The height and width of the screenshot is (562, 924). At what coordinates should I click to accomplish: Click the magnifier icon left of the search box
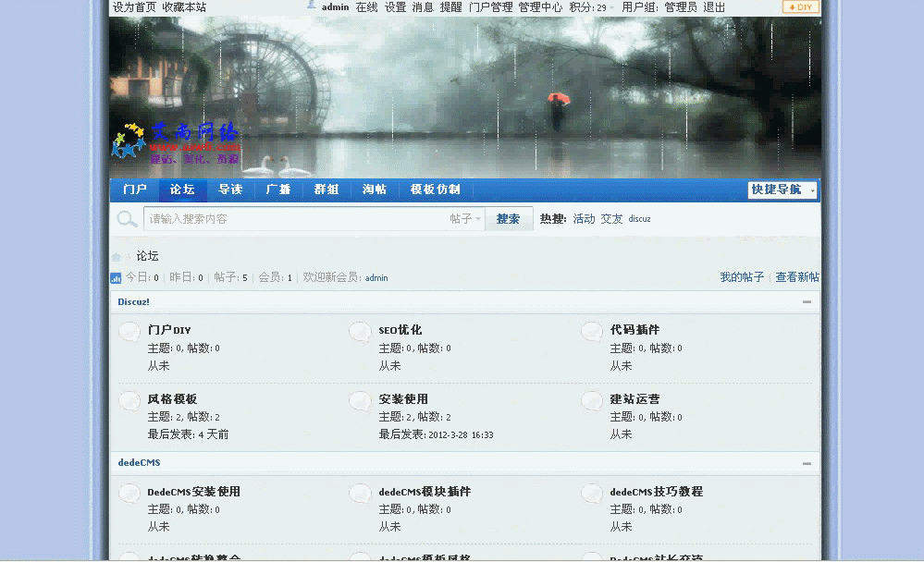coord(127,219)
